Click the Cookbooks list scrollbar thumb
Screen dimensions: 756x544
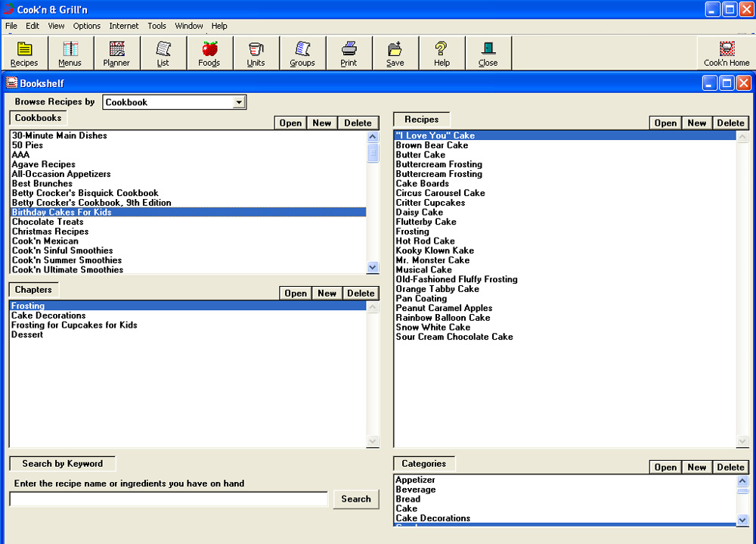tap(372, 153)
